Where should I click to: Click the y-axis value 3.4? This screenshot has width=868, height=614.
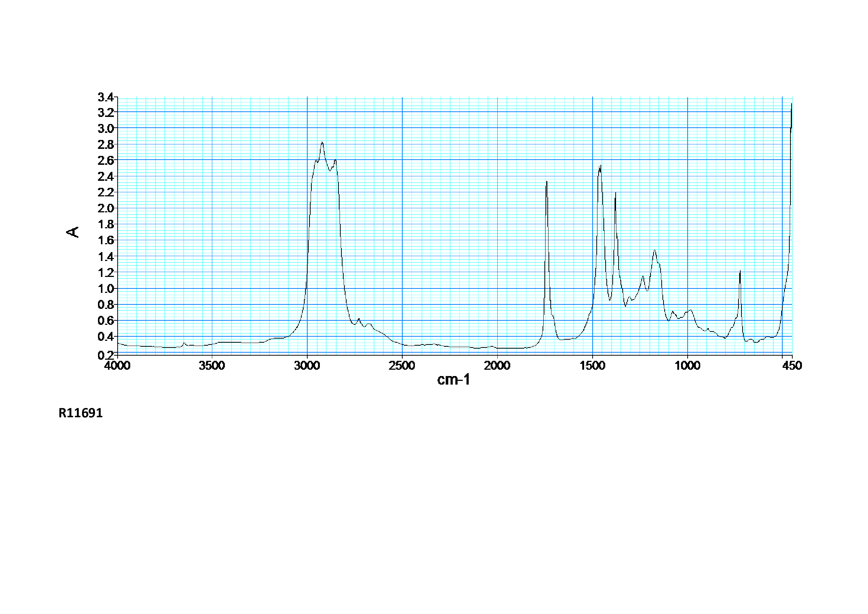point(105,97)
